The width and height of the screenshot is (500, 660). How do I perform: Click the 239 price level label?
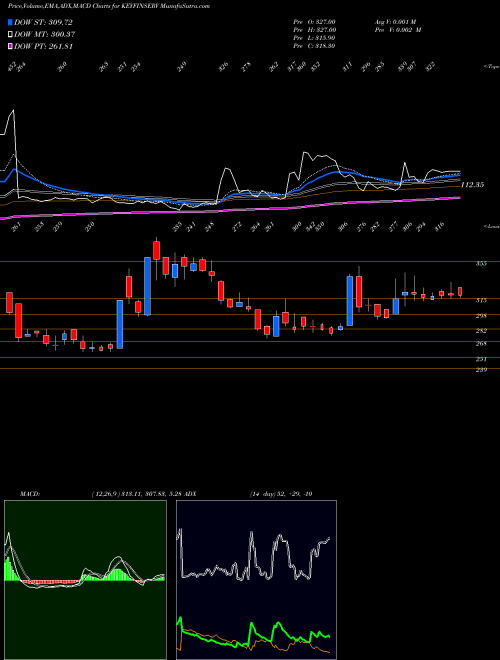pos(481,370)
